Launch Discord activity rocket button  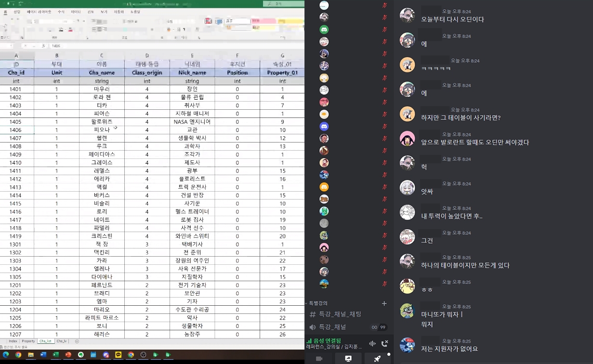click(378, 359)
